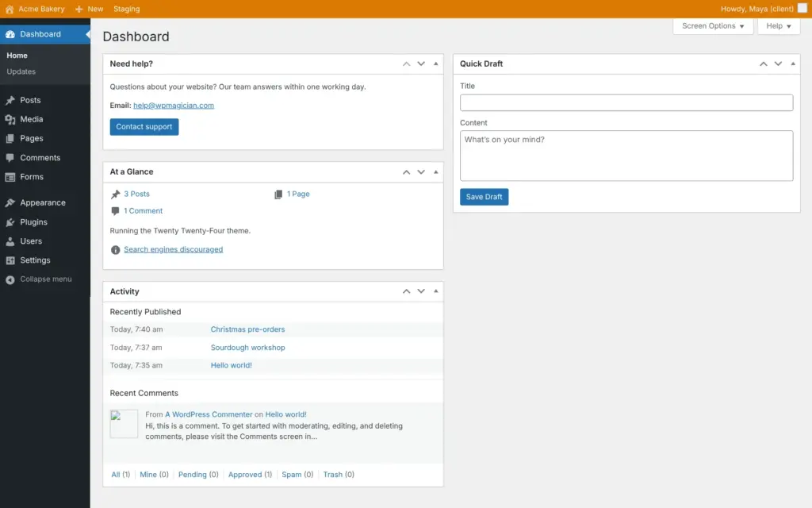Click the Save Draft button
Screen dimensions: 812x508
coord(485,197)
